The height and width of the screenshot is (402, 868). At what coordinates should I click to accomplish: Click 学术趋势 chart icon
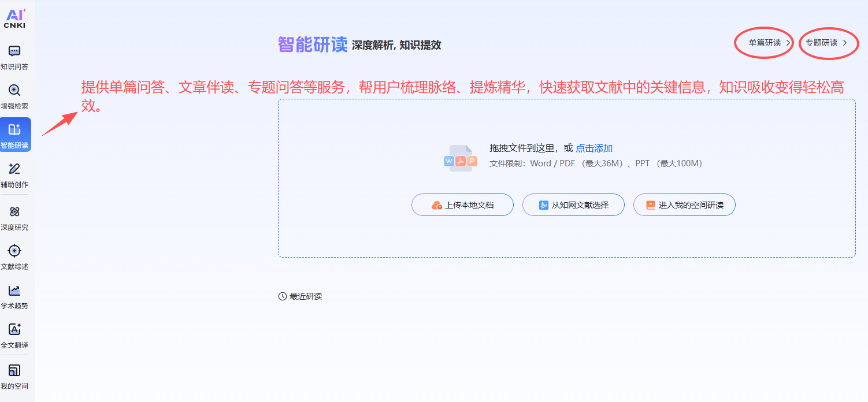(x=14, y=291)
